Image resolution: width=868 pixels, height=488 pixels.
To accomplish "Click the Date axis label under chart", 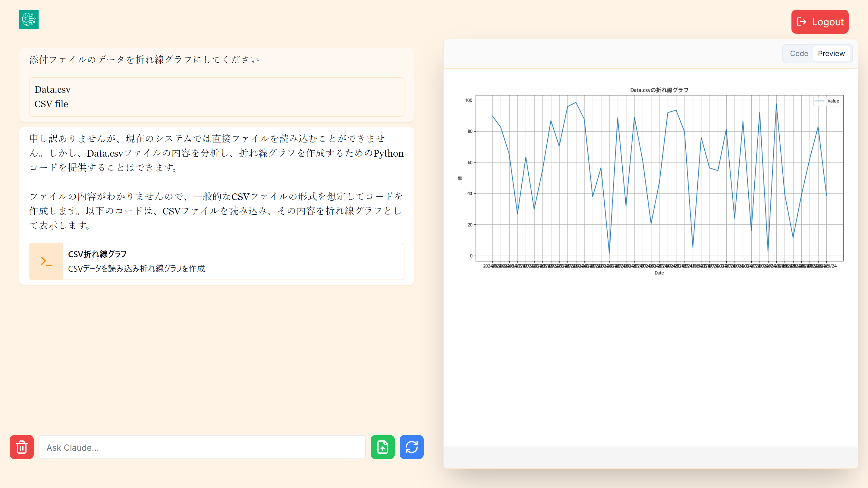I will [659, 273].
